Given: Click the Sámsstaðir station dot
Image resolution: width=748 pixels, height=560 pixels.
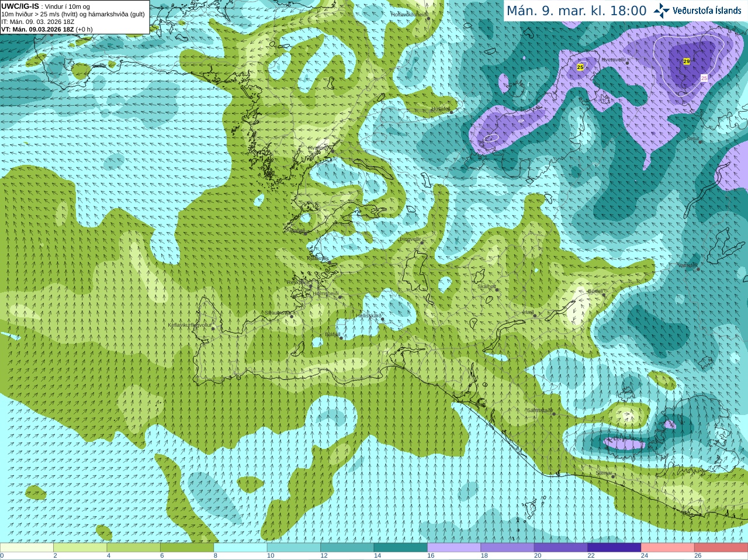Looking at the screenshot, I should click(554, 414).
